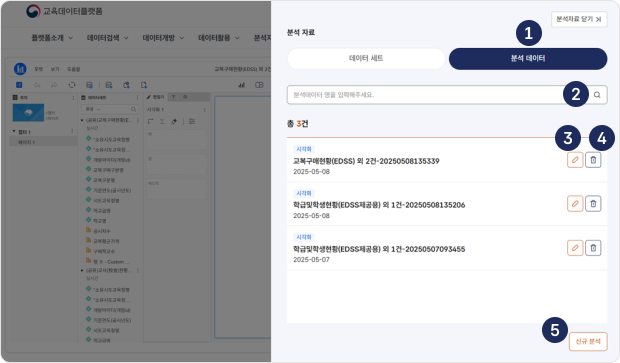Click the search icon in the dataset field filter
Viewport: 620px width, 363px height.
pyautogui.click(x=133, y=109)
